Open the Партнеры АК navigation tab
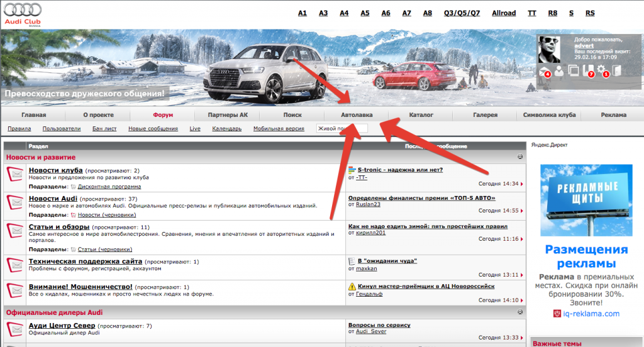The height and width of the screenshot is (347, 644). coord(228,115)
